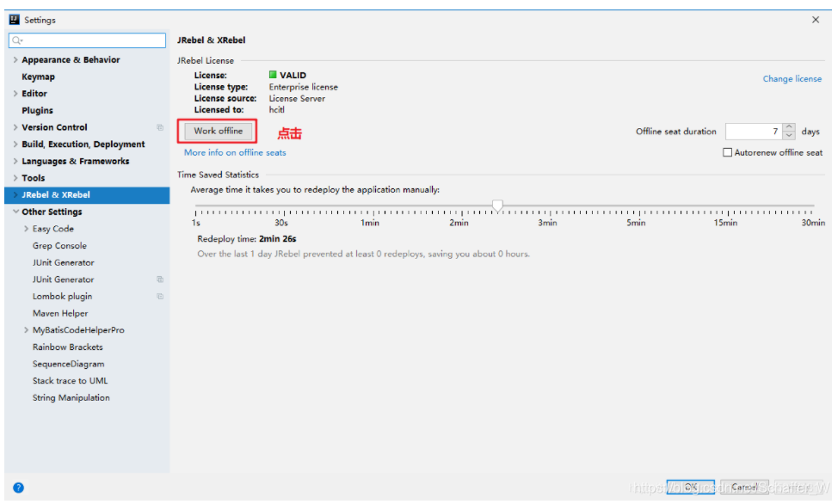
Task: Expand the JRebel & XRebel node arrow
Action: [15, 194]
